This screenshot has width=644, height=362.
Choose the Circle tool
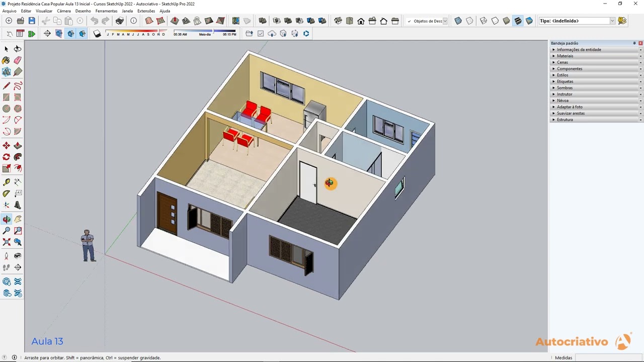click(6, 109)
